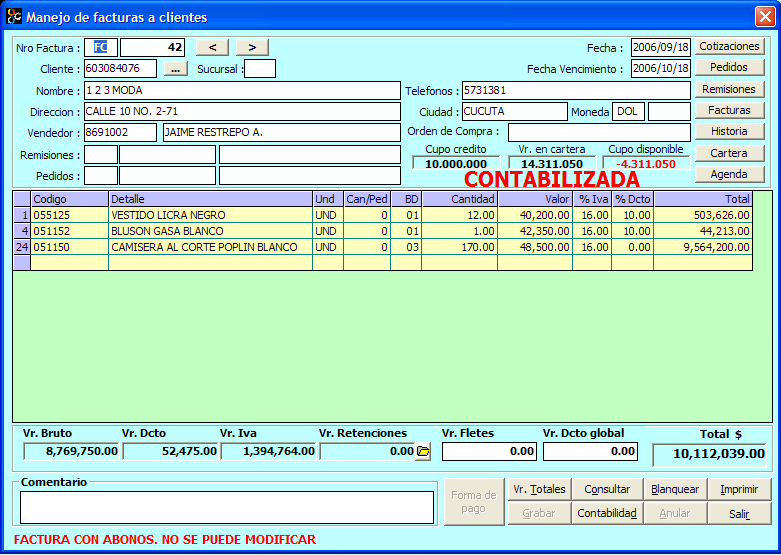Open Contabilidad button

[x=607, y=513]
